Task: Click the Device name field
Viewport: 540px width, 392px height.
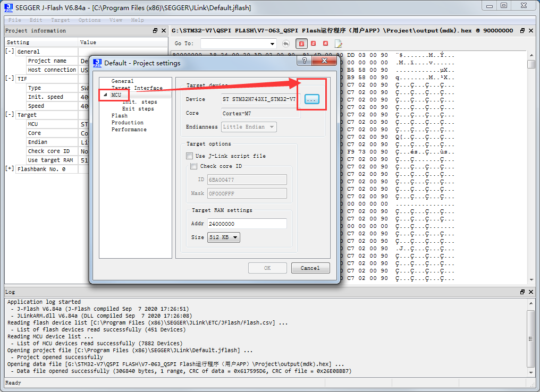Action: coord(261,99)
